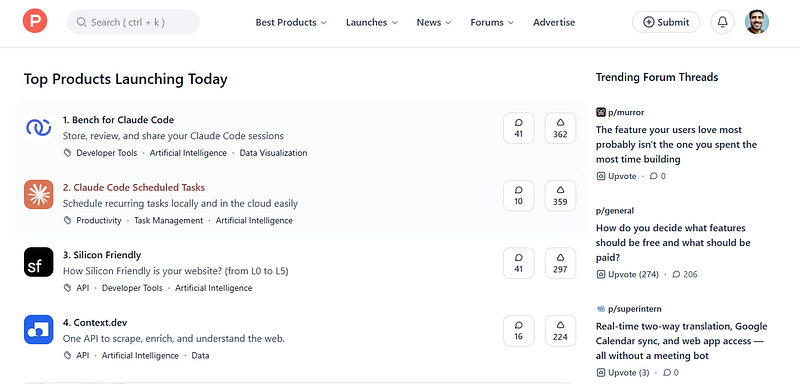Click the Submit button
The height and width of the screenshot is (384, 800).
click(666, 22)
